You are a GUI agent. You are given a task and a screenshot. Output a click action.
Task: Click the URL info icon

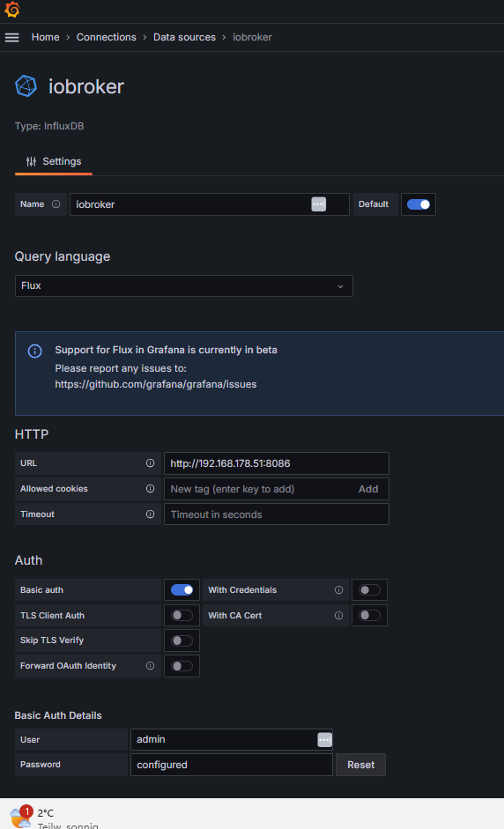click(x=150, y=463)
